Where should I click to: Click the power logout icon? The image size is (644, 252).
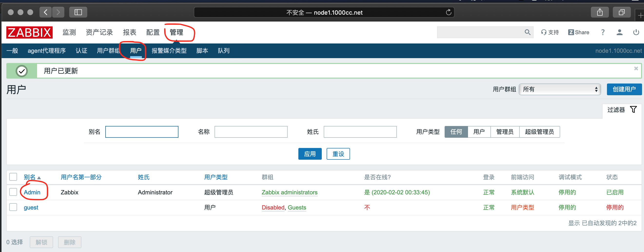point(636,32)
